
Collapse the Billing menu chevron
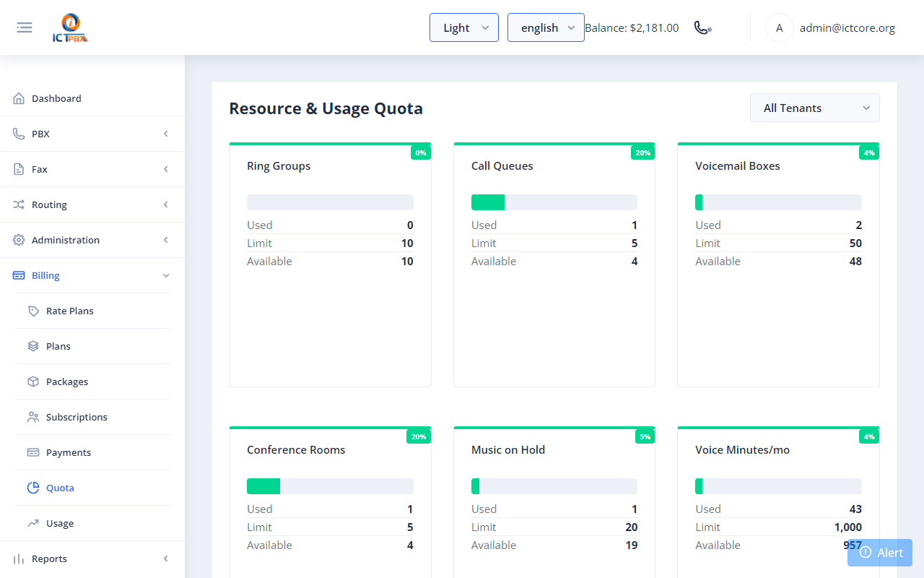166,275
